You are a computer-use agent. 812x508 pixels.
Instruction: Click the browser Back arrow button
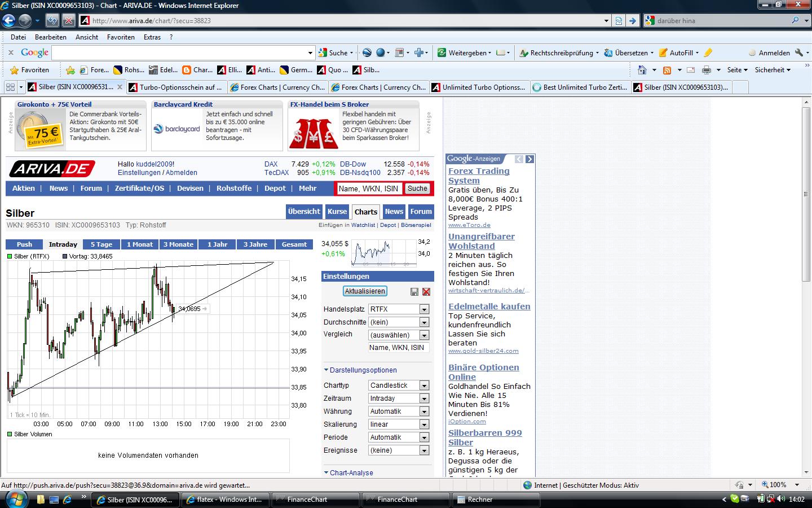8,21
